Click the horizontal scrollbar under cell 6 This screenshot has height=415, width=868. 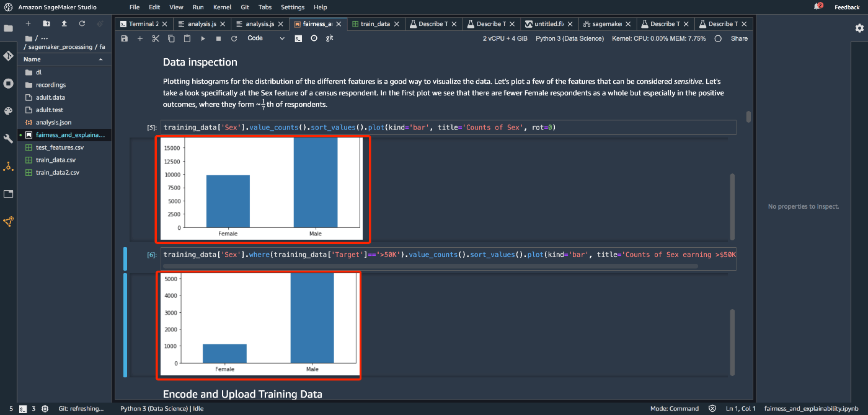(x=430, y=266)
